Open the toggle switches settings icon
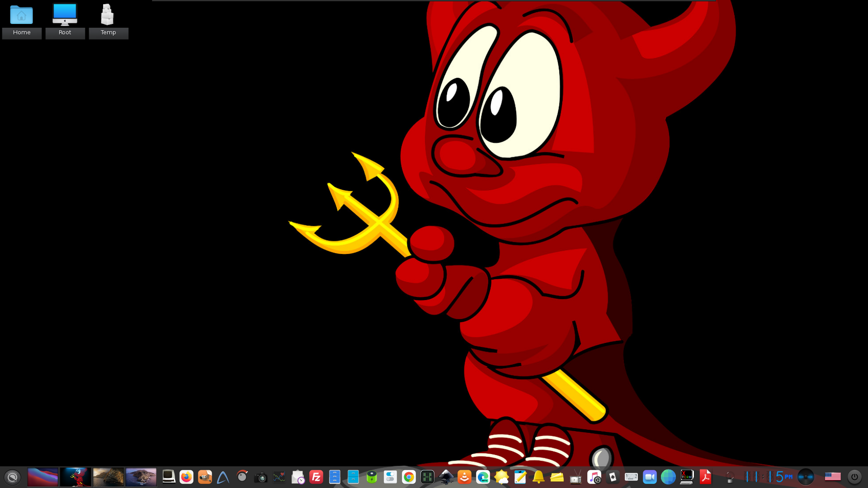Viewport: 868px width, 488px height. click(x=390, y=477)
